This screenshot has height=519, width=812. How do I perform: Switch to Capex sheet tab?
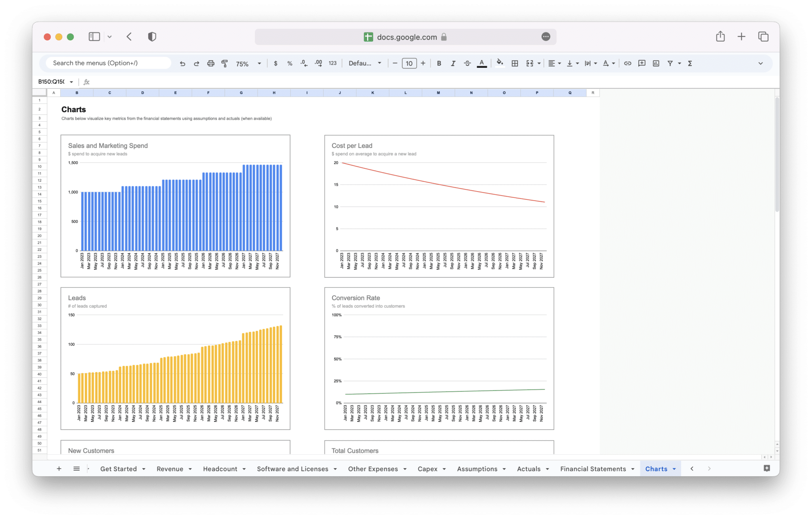click(x=427, y=469)
